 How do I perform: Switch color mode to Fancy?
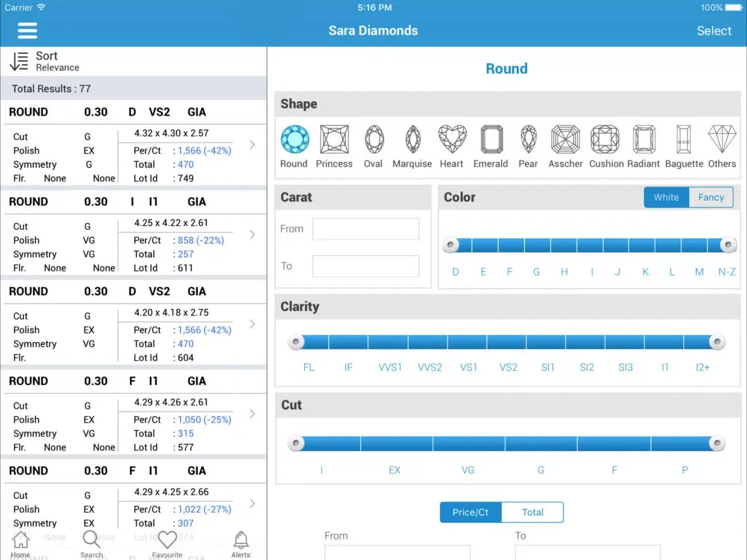[711, 197]
